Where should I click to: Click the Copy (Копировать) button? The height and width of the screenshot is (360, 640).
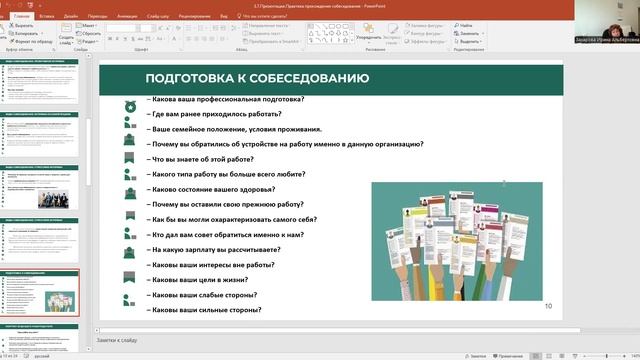pyautogui.click(x=26, y=33)
